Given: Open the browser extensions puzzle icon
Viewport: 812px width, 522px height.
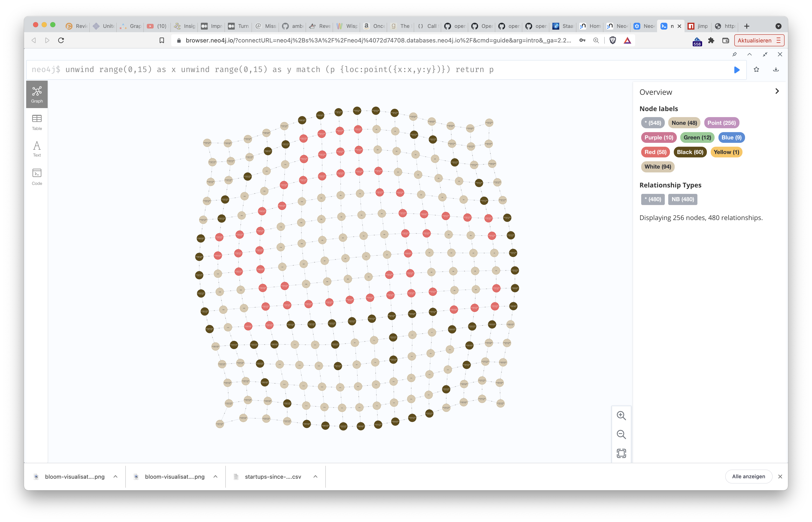Looking at the screenshot, I should point(711,40).
